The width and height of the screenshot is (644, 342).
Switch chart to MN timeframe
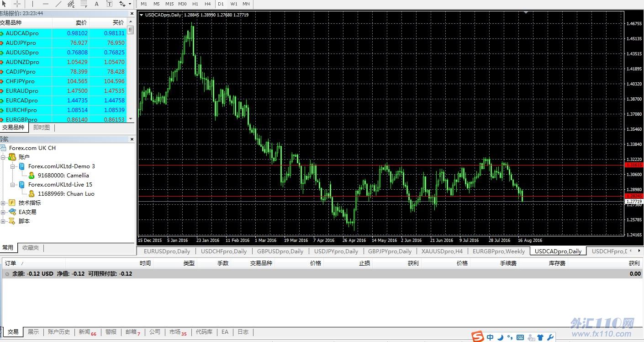pyautogui.click(x=246, y=4)
